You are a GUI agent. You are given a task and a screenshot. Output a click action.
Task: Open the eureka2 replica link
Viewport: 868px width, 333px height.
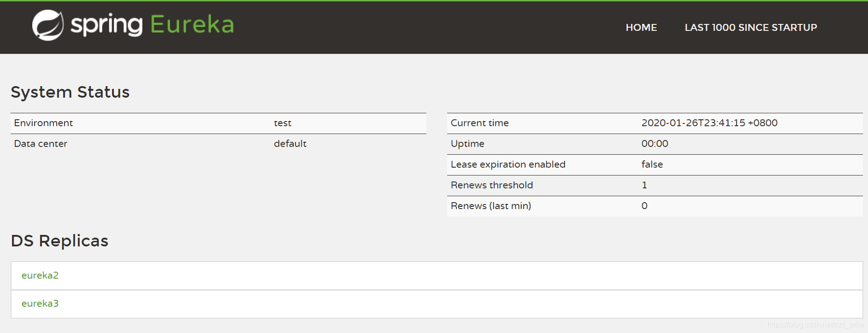[x=40, y=275]
